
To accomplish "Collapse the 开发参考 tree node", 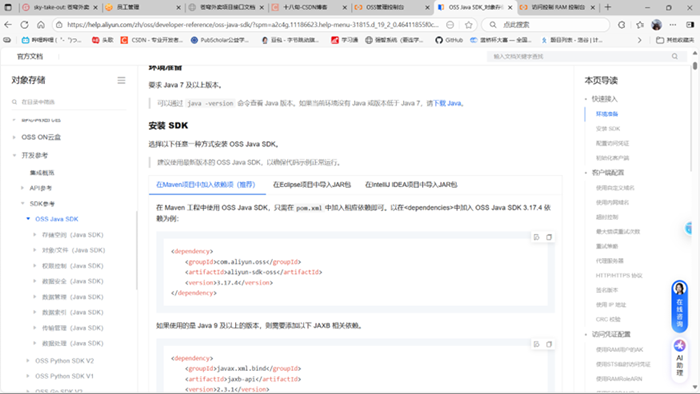I will (14, 155).
